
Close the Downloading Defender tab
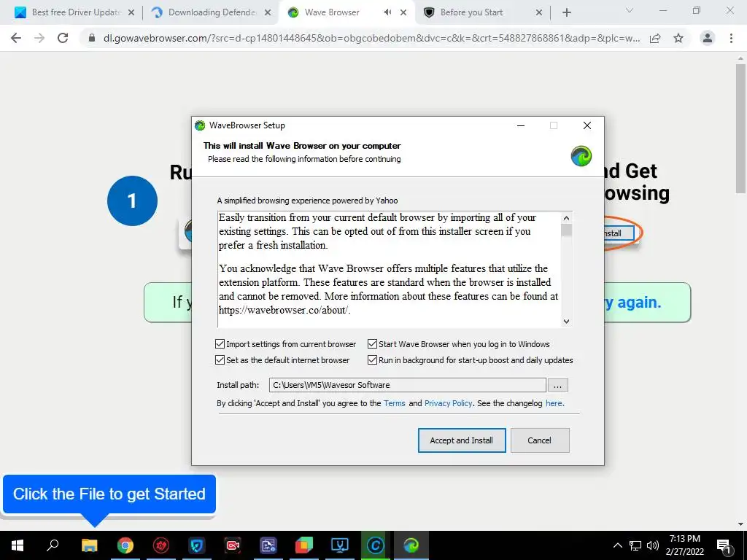268,12
